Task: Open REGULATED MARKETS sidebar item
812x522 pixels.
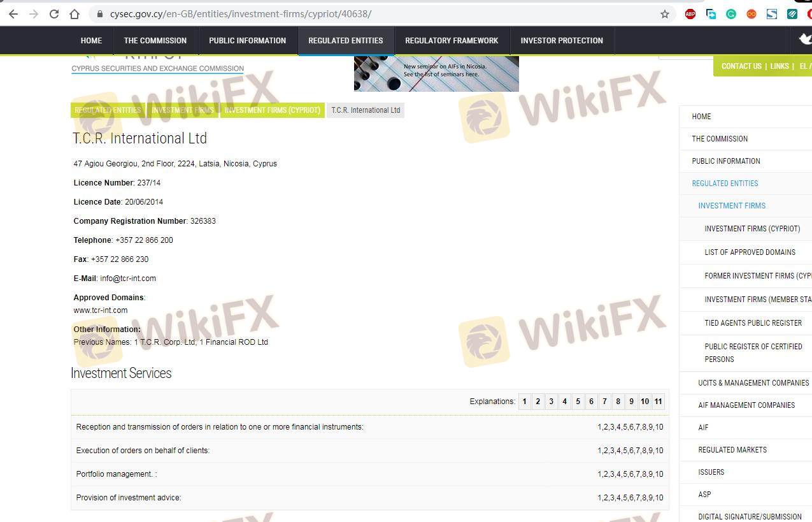Action: [746, 450]
